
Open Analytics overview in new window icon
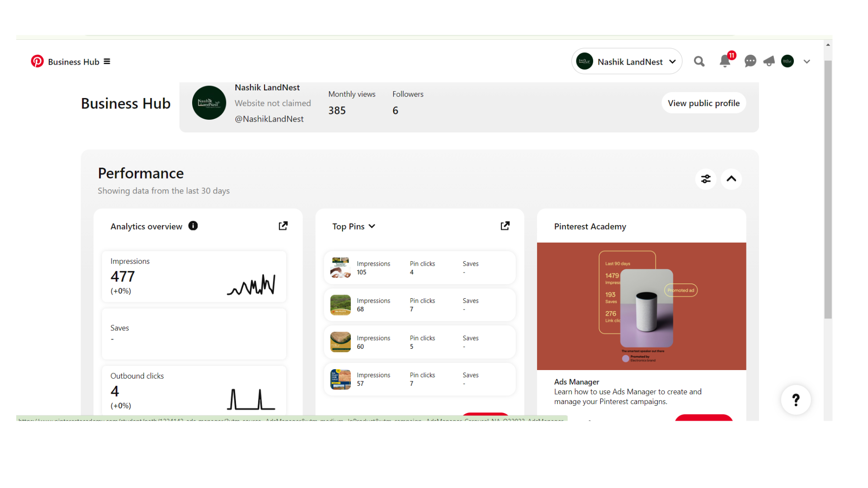(283, 225)
